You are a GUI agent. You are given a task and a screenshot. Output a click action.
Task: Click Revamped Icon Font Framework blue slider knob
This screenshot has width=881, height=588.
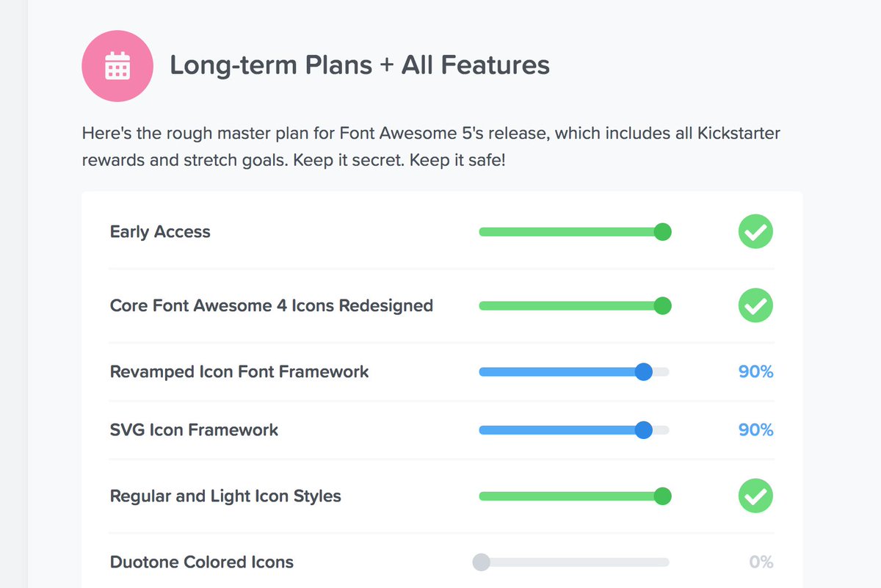point(643,371)
